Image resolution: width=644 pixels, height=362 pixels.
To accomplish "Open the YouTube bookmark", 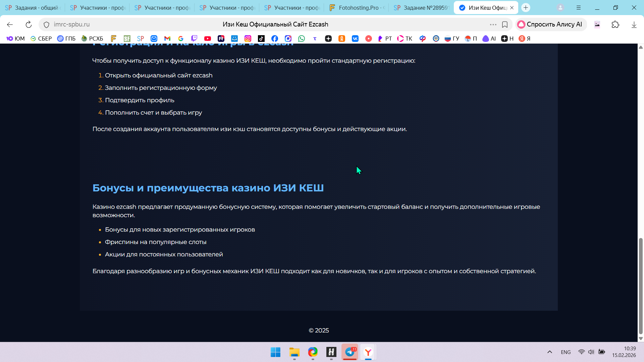I will pyautogui.click(x=208, y=39).
